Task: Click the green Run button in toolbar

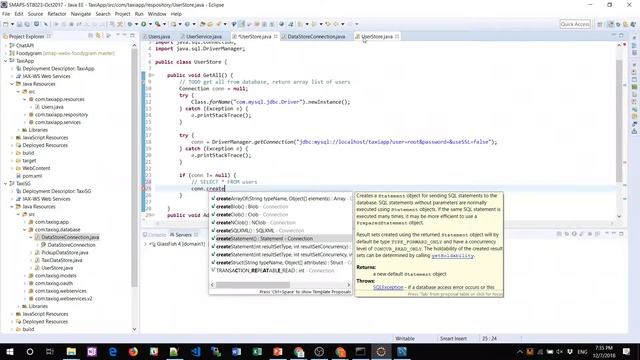Action: tap(144, 24)
